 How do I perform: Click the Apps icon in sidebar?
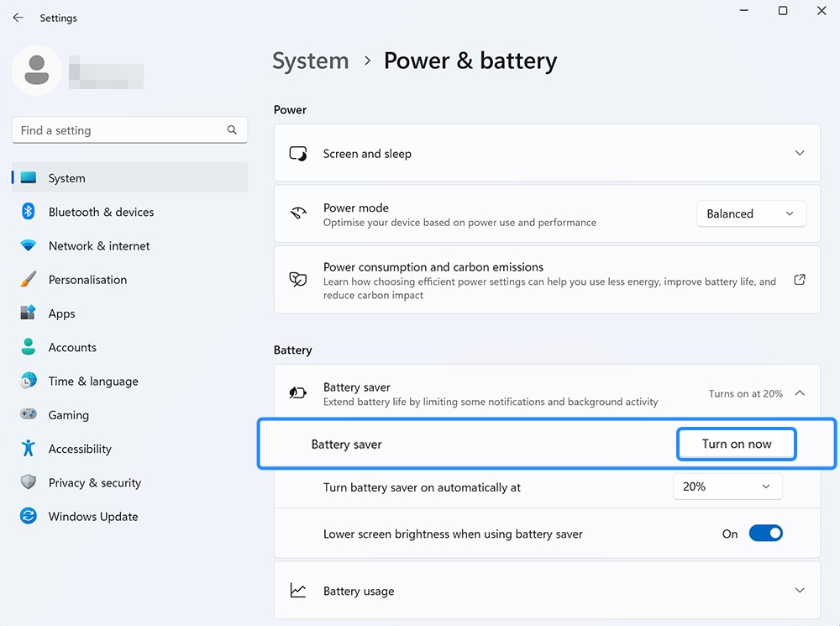click(29, 313)
